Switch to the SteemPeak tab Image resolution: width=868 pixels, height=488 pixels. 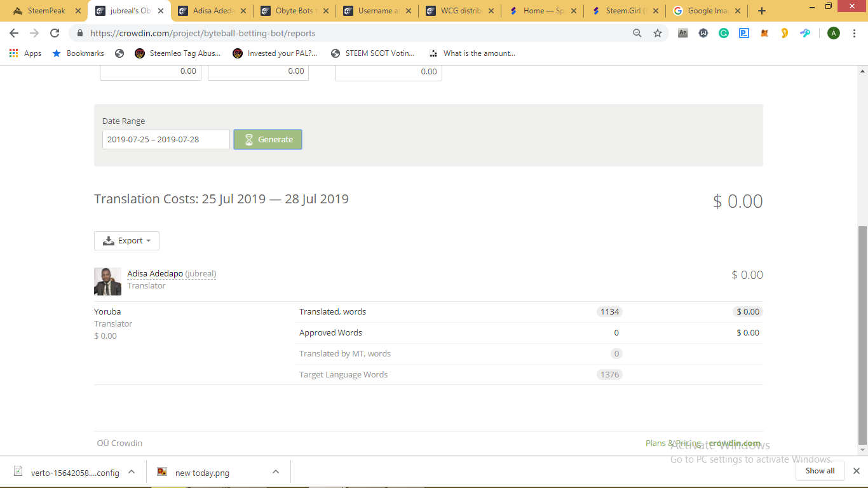[x=44, y=11]
